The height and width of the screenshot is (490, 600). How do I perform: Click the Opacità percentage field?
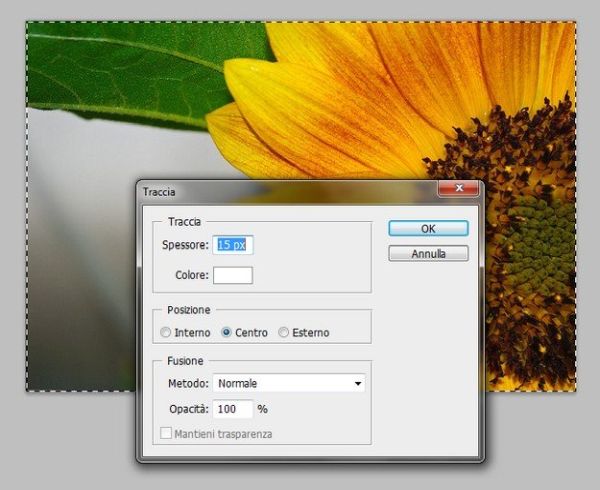point(233,409)
